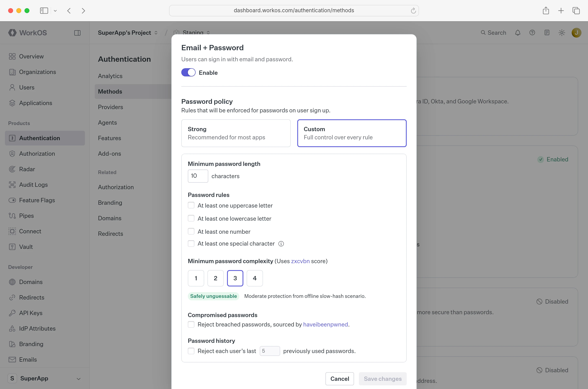This screenshot has width=588, height=389.
Task: Click the Applications layers icon
Action: (x=12, y=103)
